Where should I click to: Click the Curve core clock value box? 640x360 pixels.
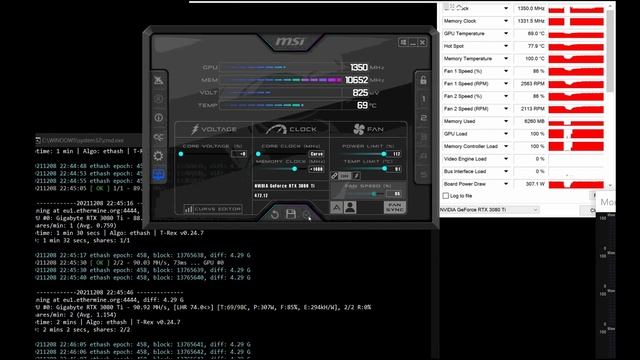pyautogui.click(x=316, y=154)
